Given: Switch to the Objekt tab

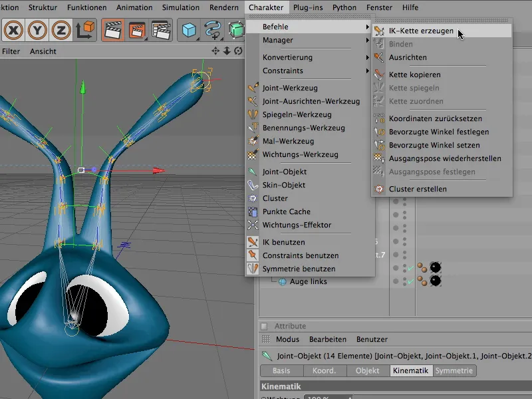Looking at the screenshot, I should tap(368, 370).
